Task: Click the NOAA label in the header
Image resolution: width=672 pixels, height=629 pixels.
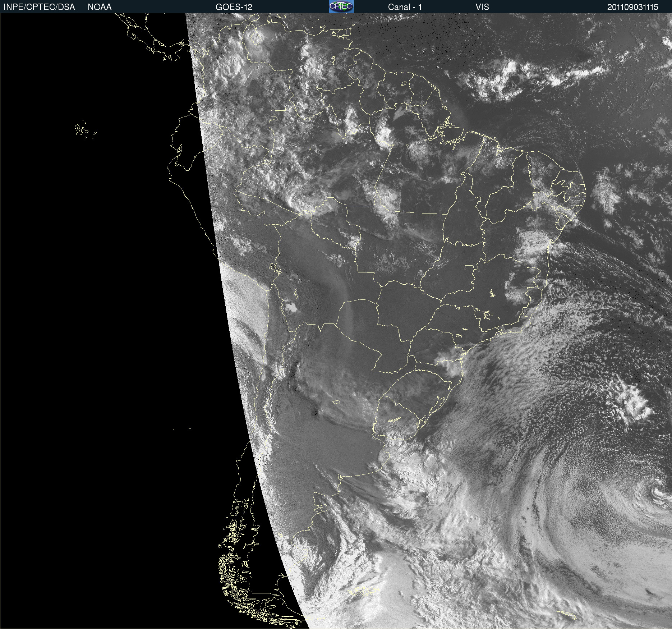Action: pos(100,7)
